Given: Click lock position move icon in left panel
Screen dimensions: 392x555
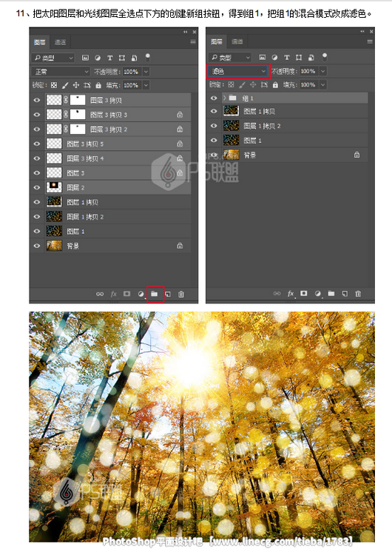Looking at the screenshot, I should click(x=75, y=85).
